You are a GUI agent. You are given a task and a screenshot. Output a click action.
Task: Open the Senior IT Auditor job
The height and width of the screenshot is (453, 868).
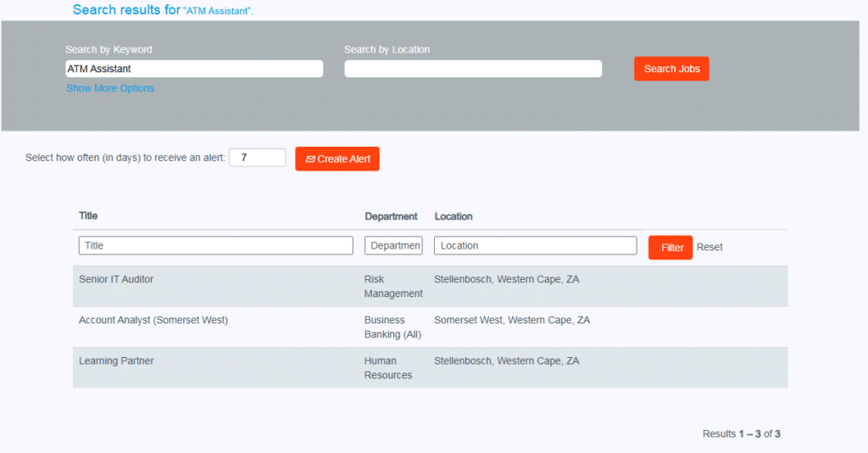tap(116, 279)
